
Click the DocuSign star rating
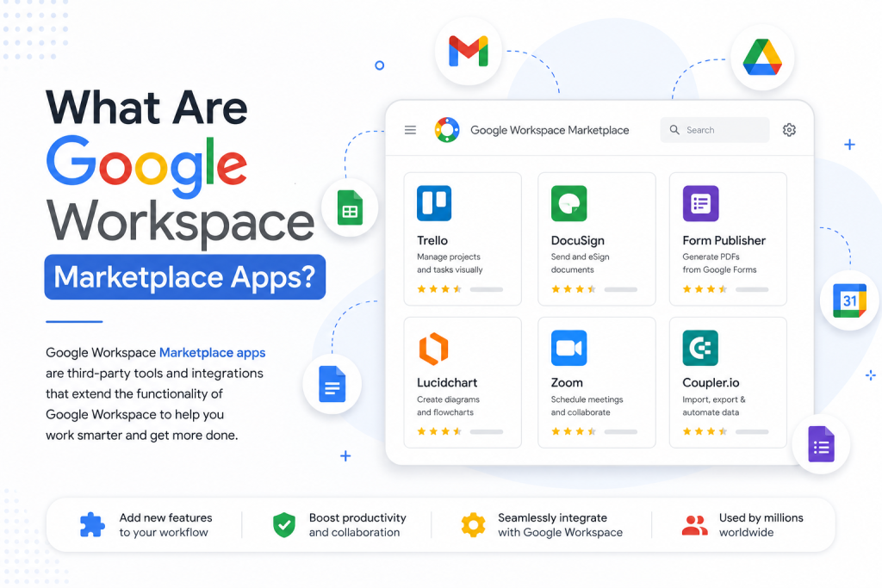point(574,289)
